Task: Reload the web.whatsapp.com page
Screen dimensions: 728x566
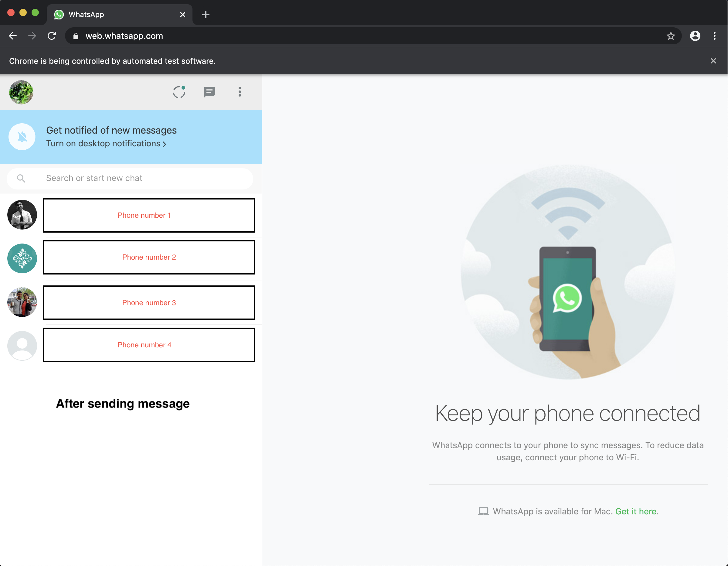Action: pyautogui.click(x=52, y=36)
